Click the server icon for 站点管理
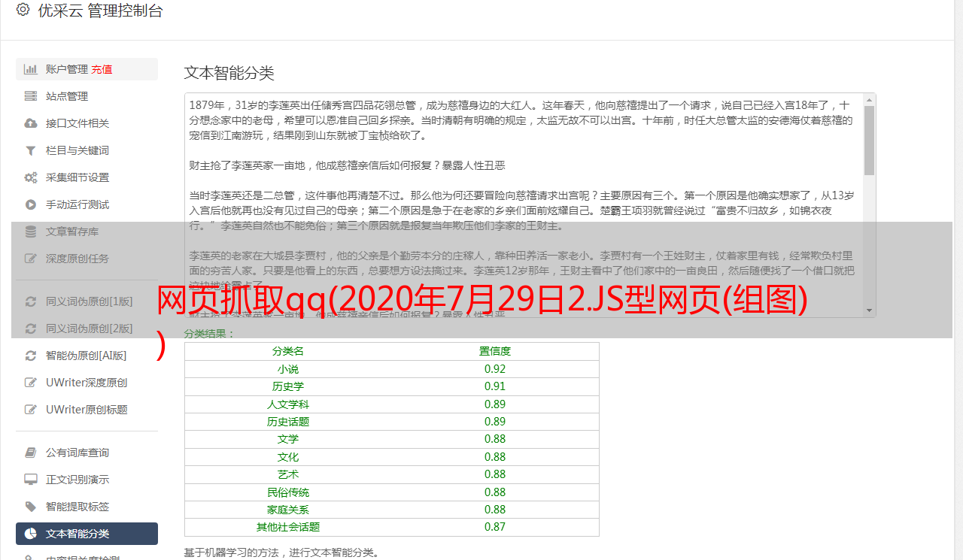 click(x=31, y=96)
